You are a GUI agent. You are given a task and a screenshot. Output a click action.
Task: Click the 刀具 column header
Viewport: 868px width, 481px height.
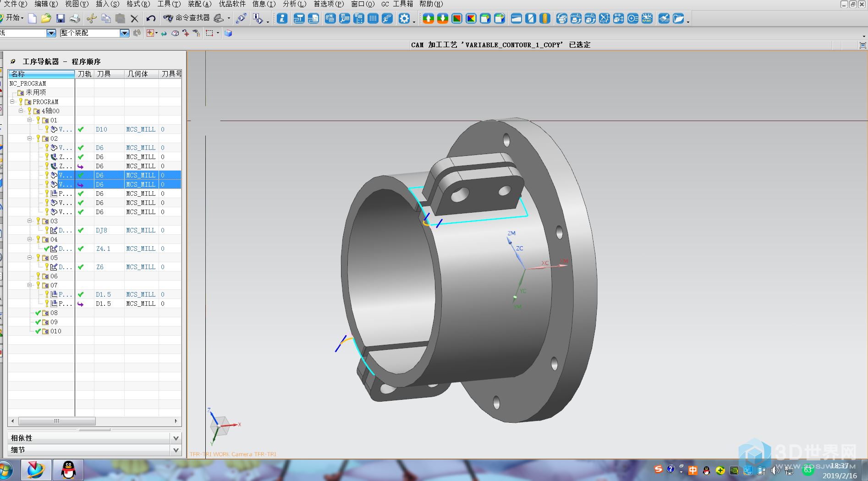click(x=109, y=74)
